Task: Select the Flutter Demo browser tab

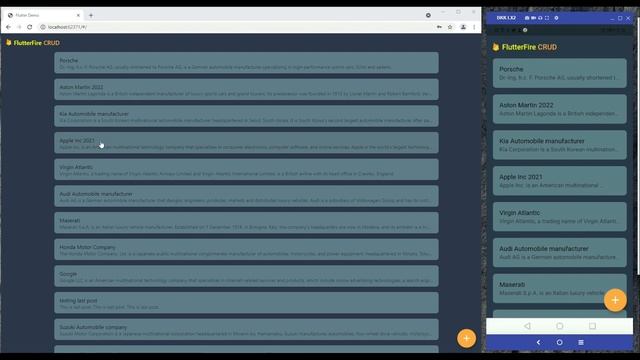Action: [x=43, y=15]
